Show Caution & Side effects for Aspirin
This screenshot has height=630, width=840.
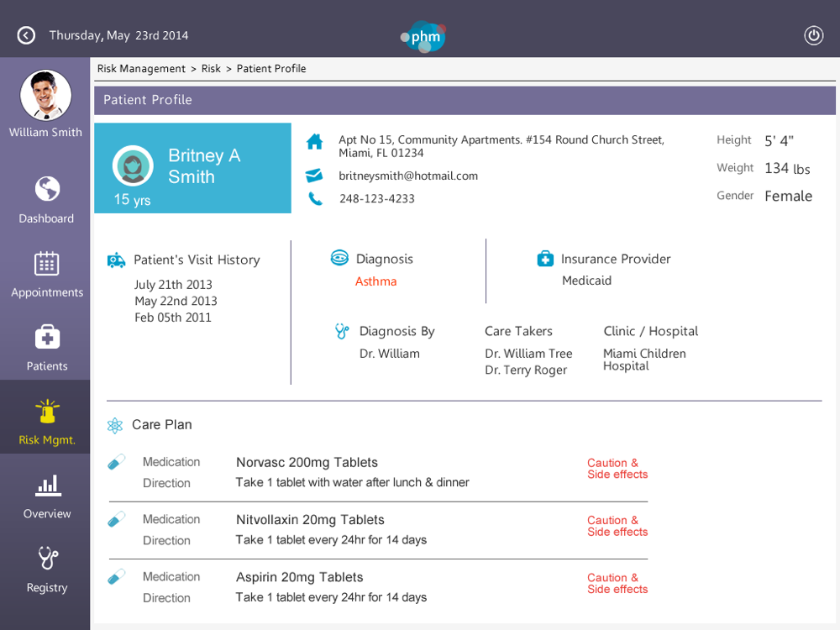click(x=617, y=583)
